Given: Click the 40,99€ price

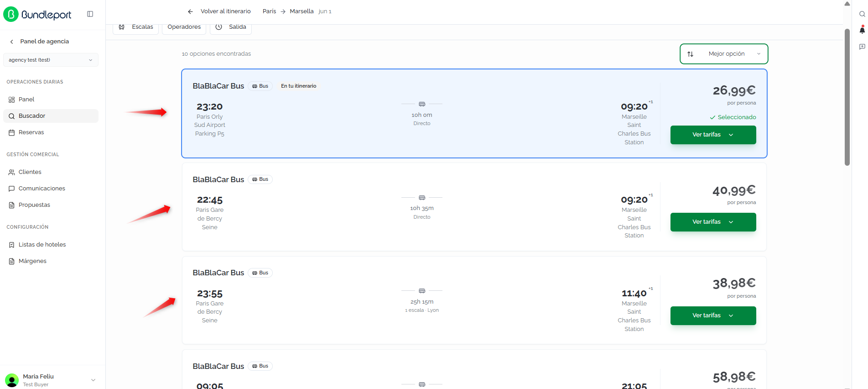Looking at the screenshot, I should (x=734, y=190).
